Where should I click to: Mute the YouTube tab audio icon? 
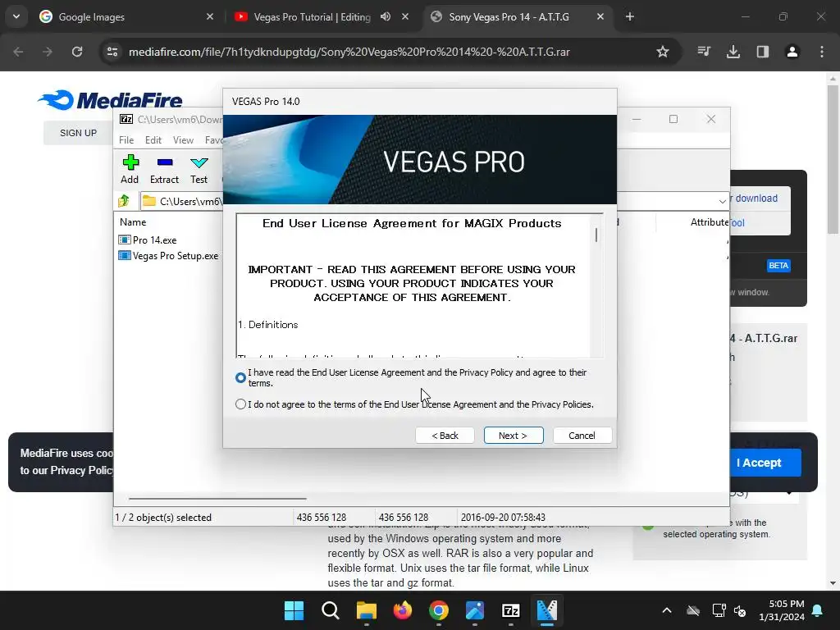click(x=386, y=16)
